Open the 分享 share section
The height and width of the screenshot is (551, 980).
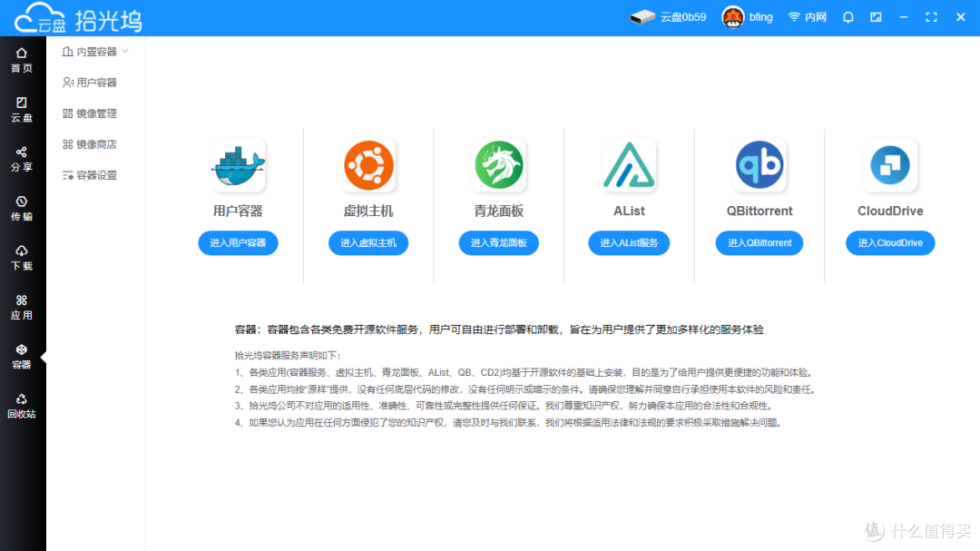[22, 159]
